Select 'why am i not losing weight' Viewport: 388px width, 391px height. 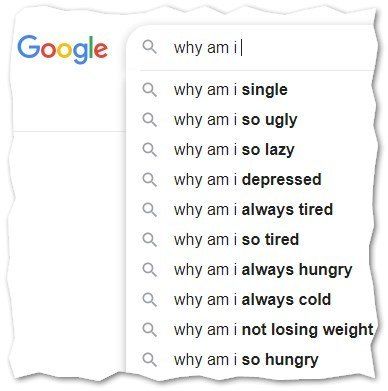[252, 330]
